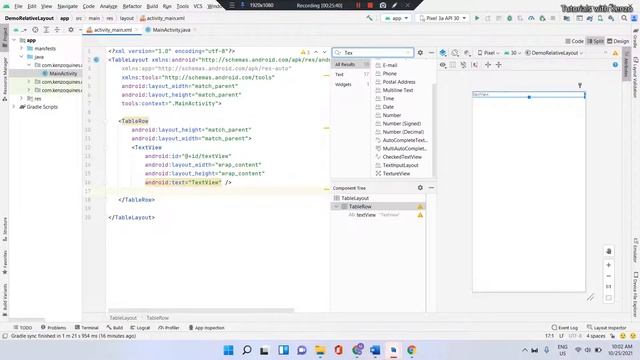The image size is (640, 360).
Task: Open the Event Log
Action: pyautogui.click(x=565, y=328)
